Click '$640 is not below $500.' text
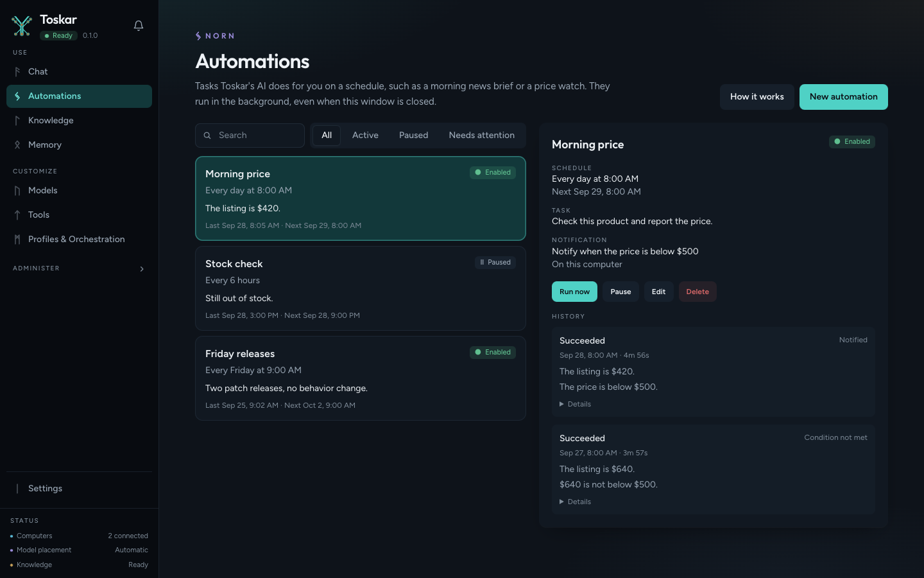Image resolution: width=924 pixels, height=578 pixels. pyautogui.click(x=608, y=484)
